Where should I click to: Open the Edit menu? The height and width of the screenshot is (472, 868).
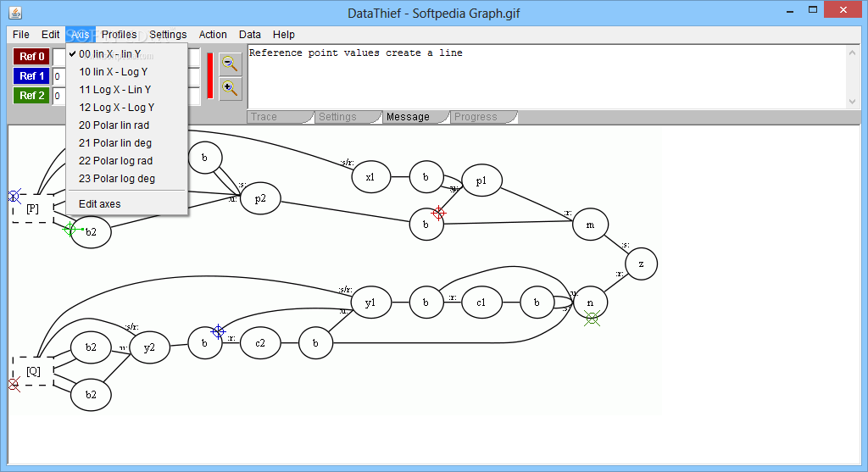50,34
